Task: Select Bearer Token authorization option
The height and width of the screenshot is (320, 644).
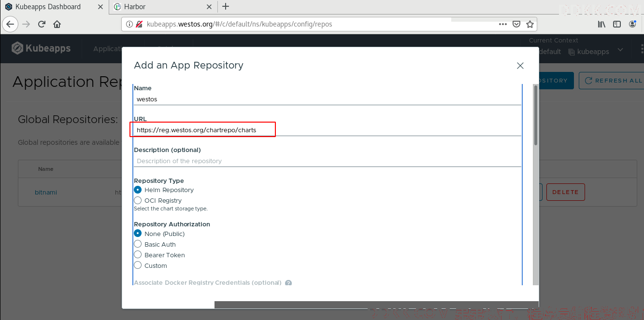Action: [x=138, y=255]
